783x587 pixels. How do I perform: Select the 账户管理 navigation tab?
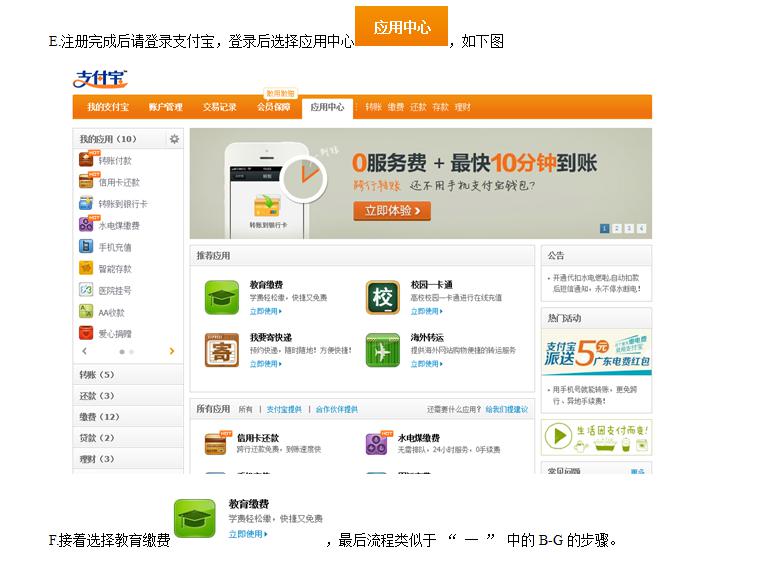pyautogui.click(x=165, y=107)
